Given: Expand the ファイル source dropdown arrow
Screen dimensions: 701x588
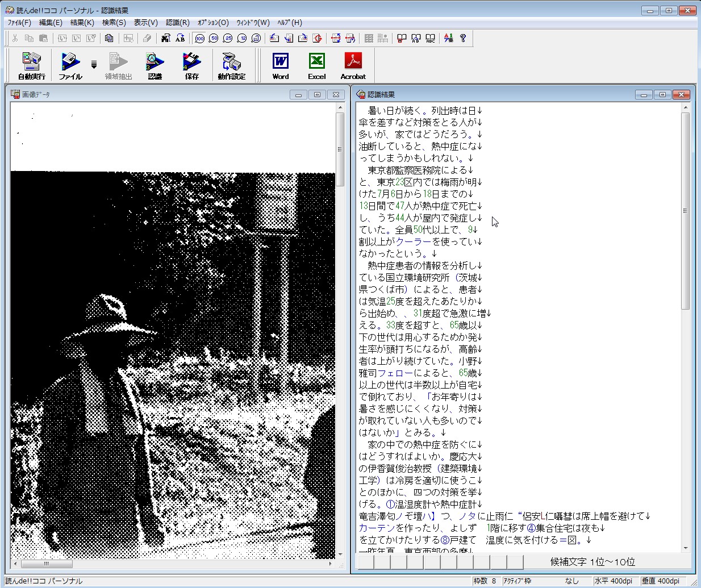Looking at the screenshot, I should coord(94,64).
